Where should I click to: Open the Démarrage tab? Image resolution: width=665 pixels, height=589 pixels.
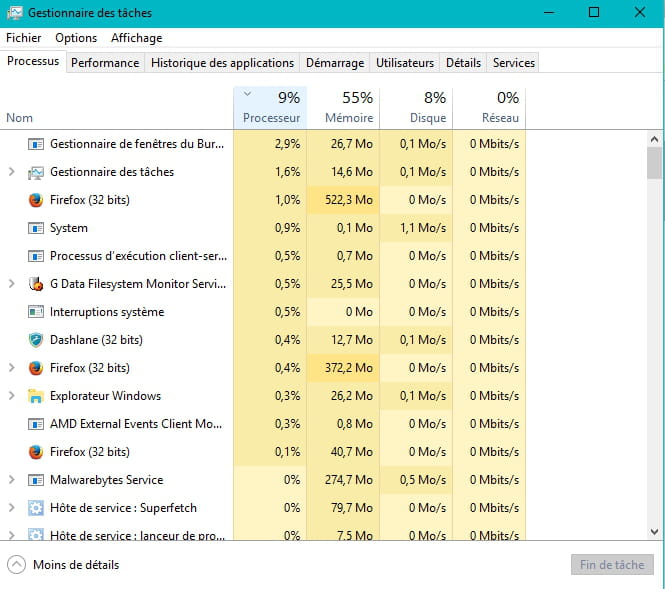pos(335,63)
